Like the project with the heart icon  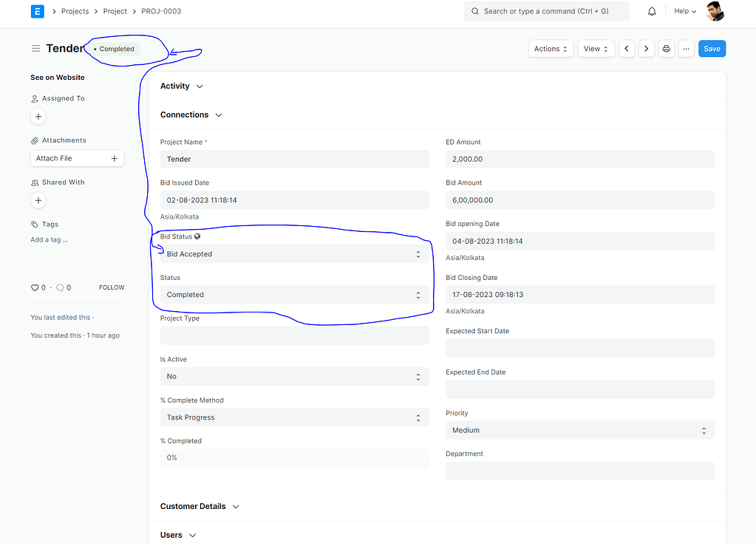point(34,287)
